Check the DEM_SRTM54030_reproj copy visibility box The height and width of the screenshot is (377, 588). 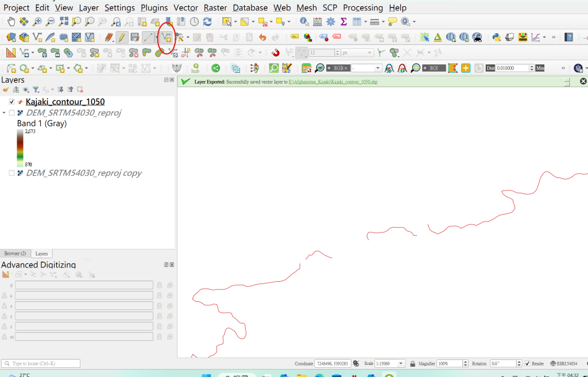[x=11, y=173]
